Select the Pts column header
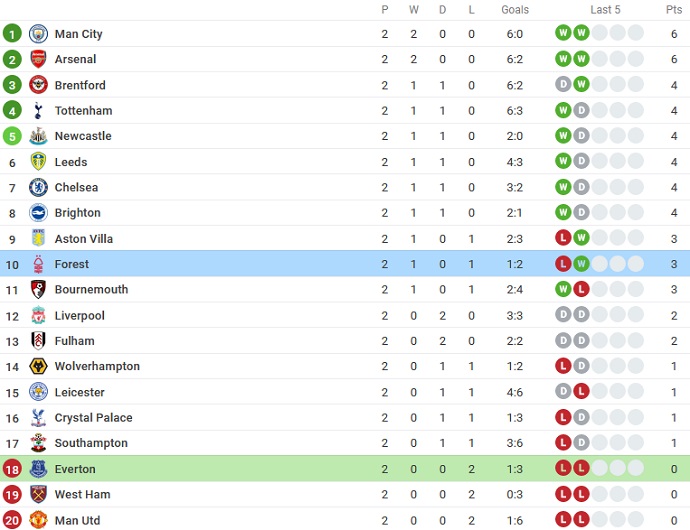Image resolution: width=690 pixels, height=530 pixels. coord(674,10)
